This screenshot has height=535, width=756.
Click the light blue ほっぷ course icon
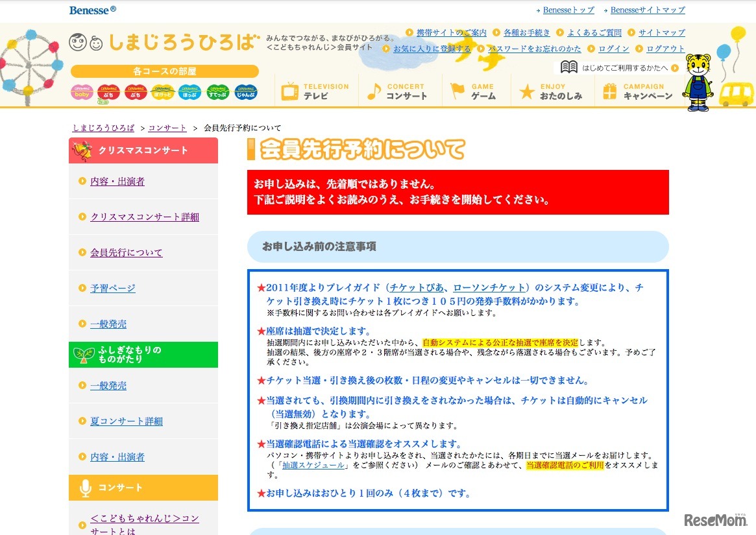click(x=189, y=93)
